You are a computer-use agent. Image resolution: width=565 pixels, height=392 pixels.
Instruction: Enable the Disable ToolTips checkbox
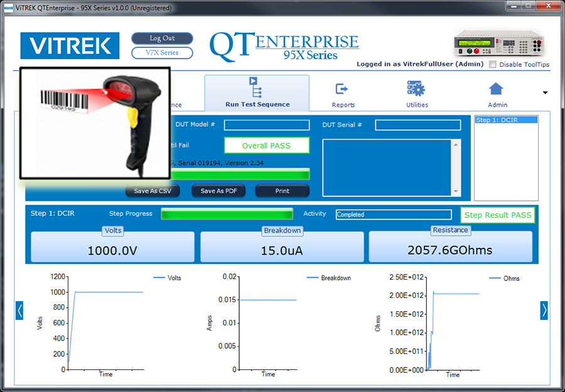pos(493,65)
